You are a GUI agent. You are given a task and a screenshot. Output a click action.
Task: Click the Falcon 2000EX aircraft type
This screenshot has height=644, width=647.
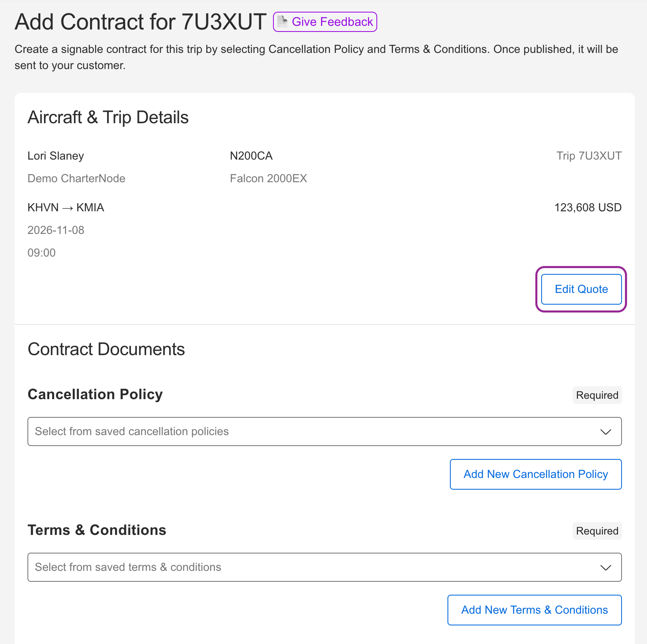(x=269, y=179)
